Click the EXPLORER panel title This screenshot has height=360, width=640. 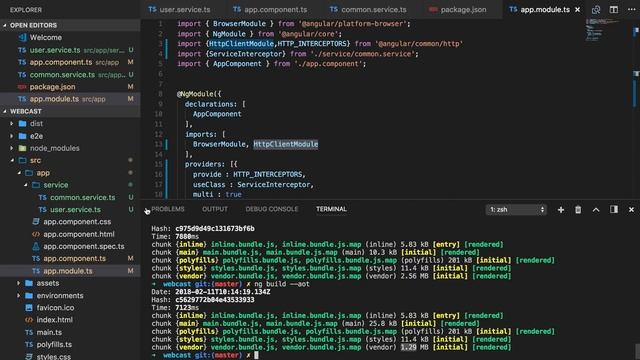(x=26, y=10)
